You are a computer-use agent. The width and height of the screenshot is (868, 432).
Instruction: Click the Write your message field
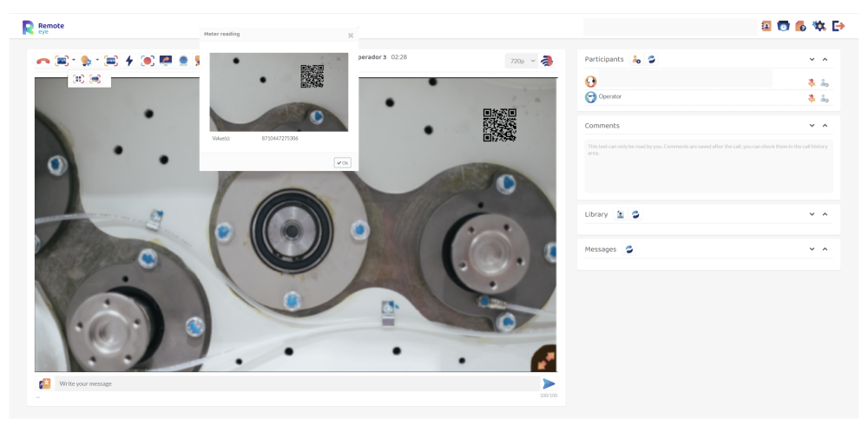[x=297, y=384]
